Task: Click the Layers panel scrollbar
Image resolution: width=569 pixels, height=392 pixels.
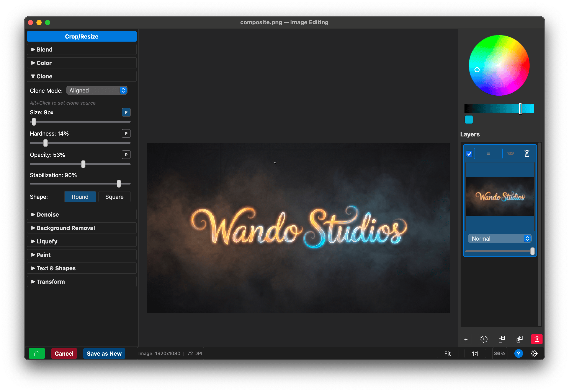Action: [x=540, y=235]
